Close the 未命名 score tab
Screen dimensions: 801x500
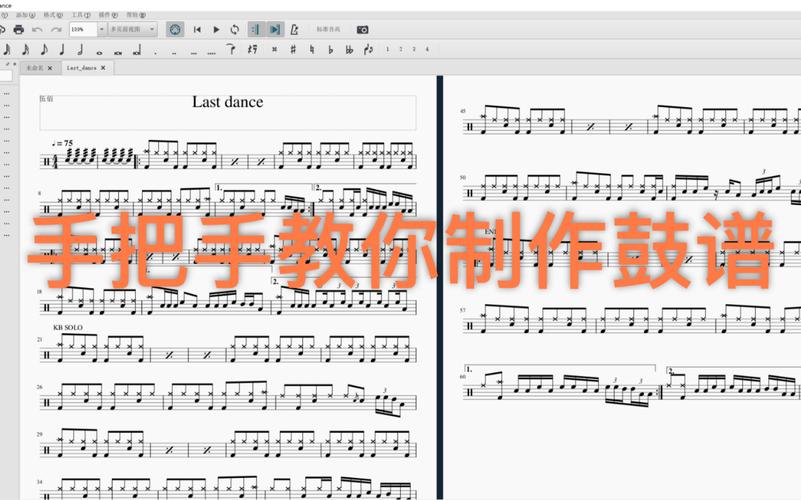click(x=50, y=68)
